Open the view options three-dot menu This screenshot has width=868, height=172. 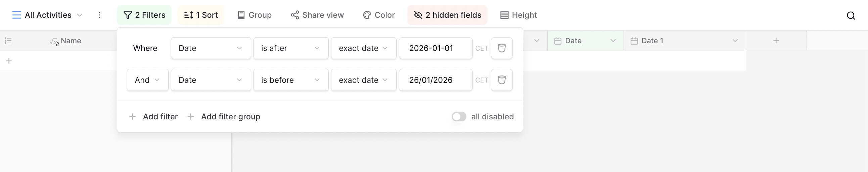point(99,15)
